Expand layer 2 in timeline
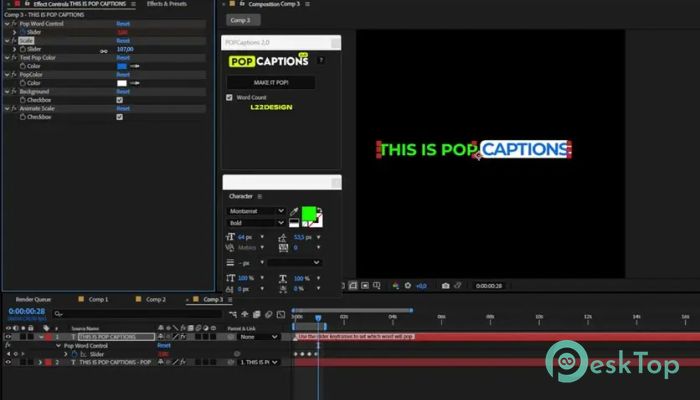700x400 pixels. tap(40, 362)
